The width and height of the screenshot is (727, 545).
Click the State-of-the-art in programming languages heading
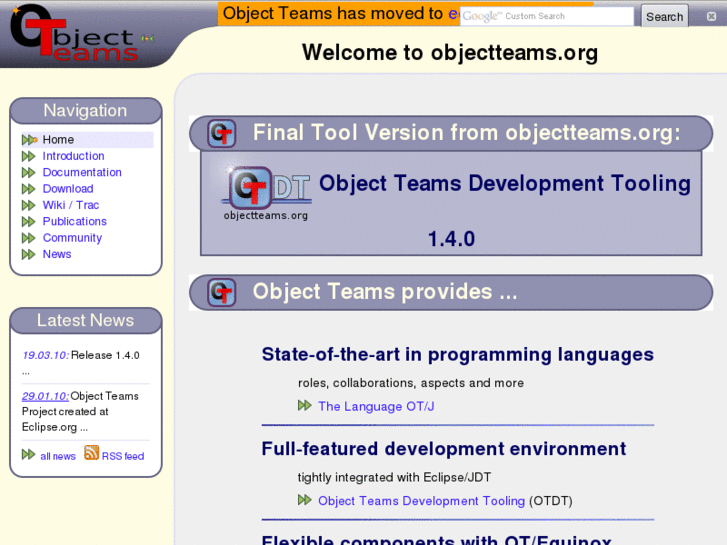pyautogui.click(x=458, y=355)
